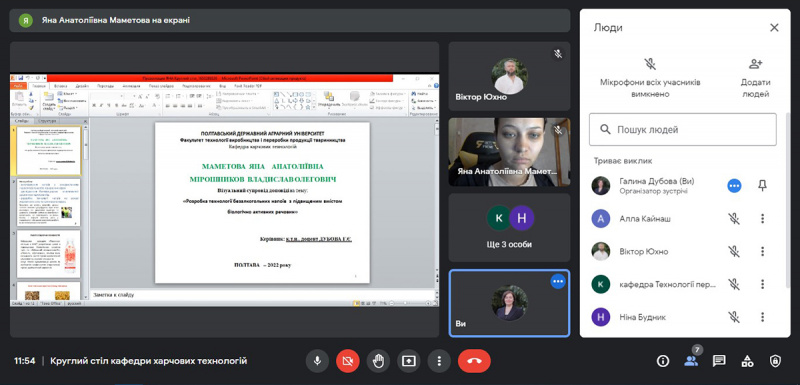Close the Люди side panel
The width and height of the screenshot is (800, 385).
pyautogui.click(x=774, y=28)
